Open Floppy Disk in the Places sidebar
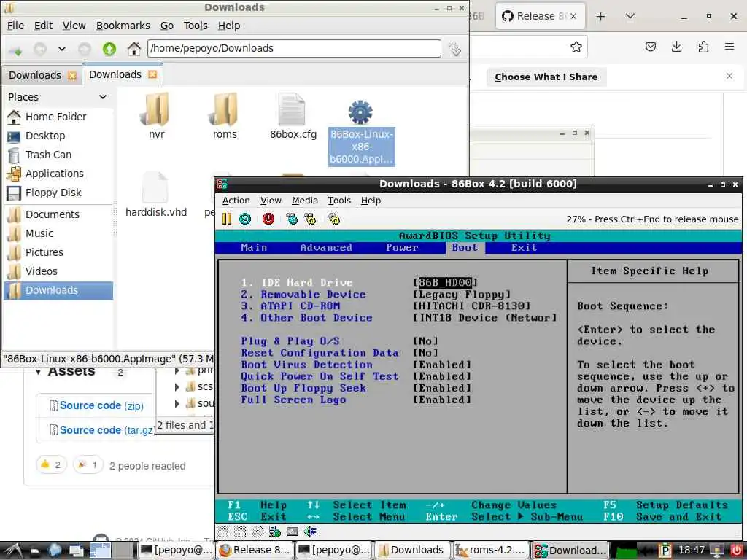Screen dimensions: 747x560 coord(58,192)
